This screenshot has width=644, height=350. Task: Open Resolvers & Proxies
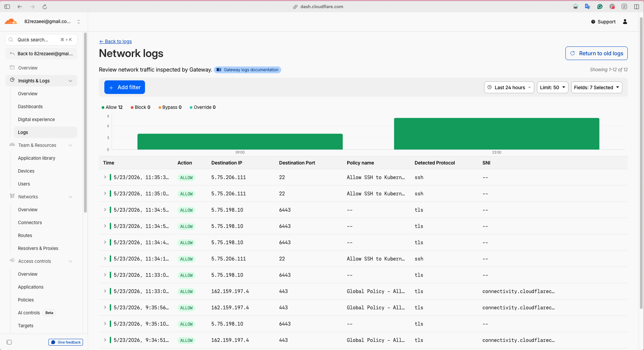(x=38, y=248)
